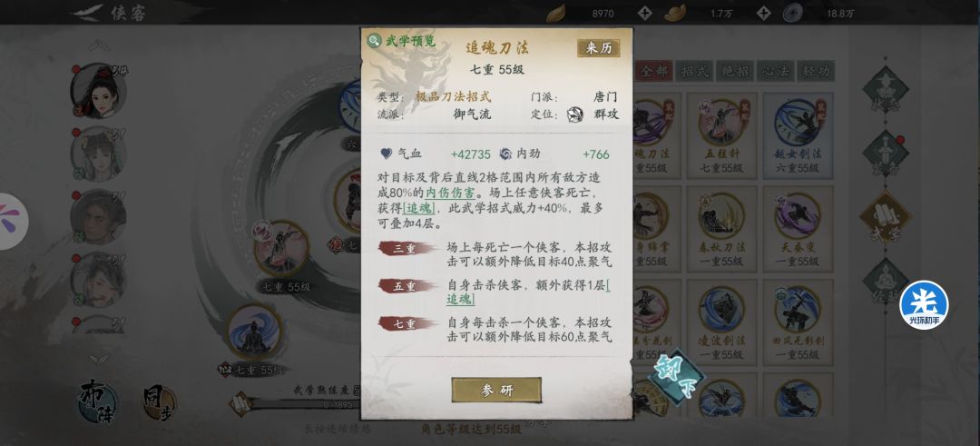Click the 参研 study button

(x=496, y=390)
